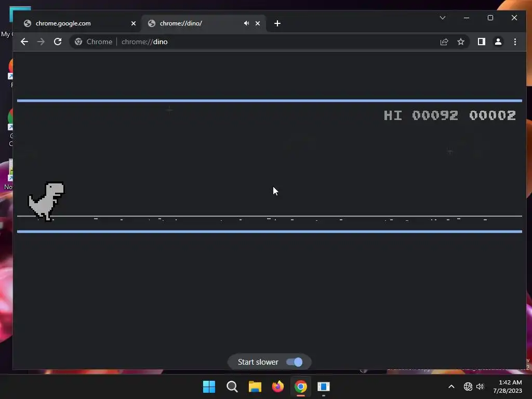This screenshot has height=399, width=532.
Task: Click the Start slower label text
Action: coord(258,362)
